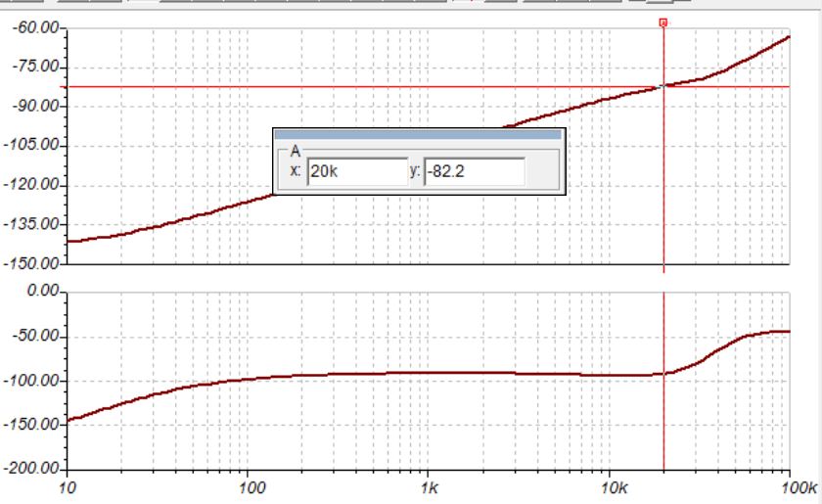Click the -135.00 label on the top plot axis

(31, 224)
